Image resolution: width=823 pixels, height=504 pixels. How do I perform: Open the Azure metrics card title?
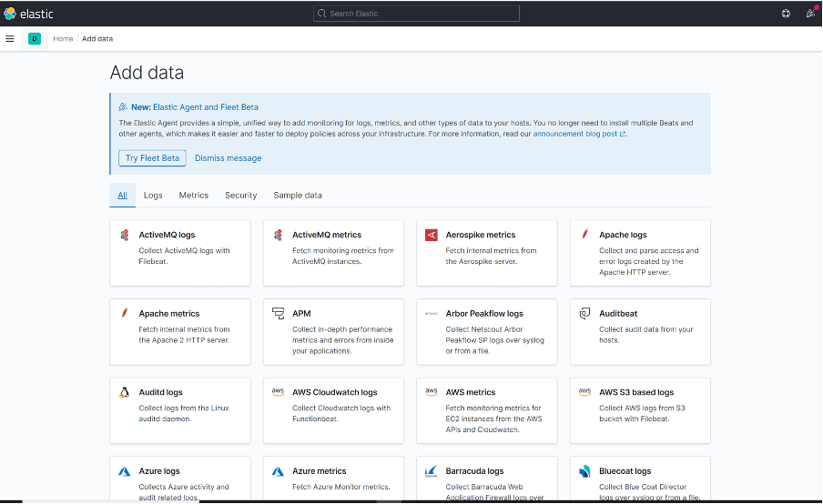pos(320,471)
